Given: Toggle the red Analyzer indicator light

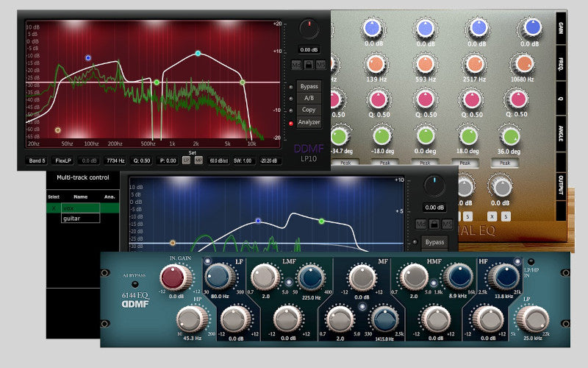Looking at the screenshot, I should tap(290, 123).
